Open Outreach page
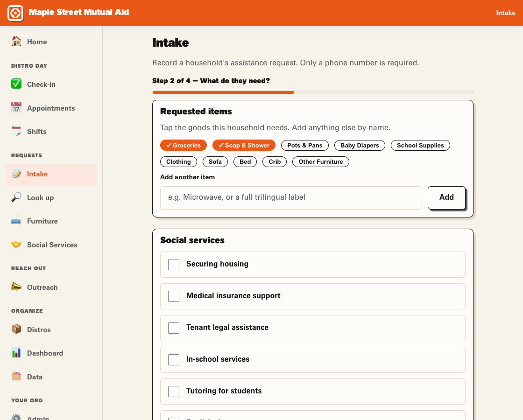Screen dimensions: 523x420 pyautogui.click(x=51, y=287)
